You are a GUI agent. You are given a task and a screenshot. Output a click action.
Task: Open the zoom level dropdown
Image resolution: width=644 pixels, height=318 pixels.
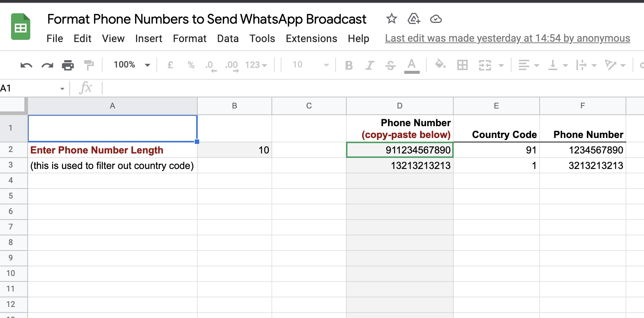tap(132, 65)
